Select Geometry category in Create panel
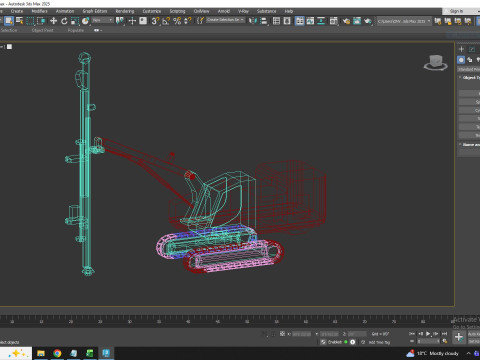The width and height of the screenshot is (480, 360). pos(461,60)
